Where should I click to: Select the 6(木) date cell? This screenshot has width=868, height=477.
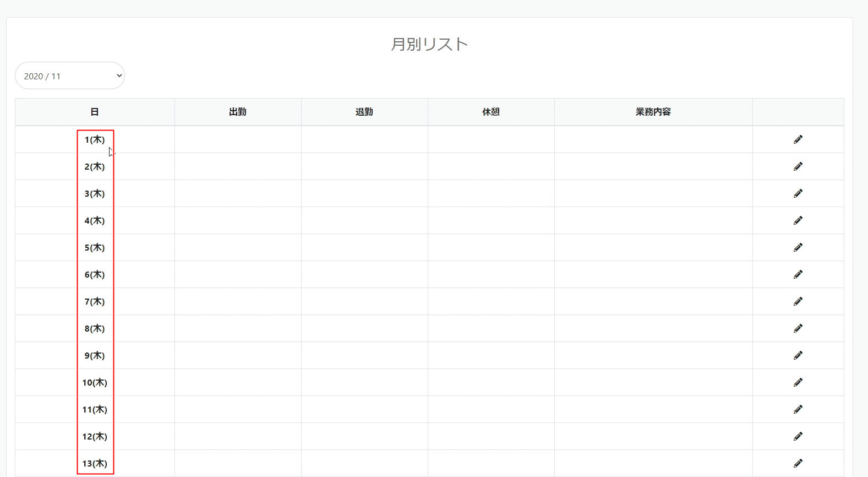95,274
